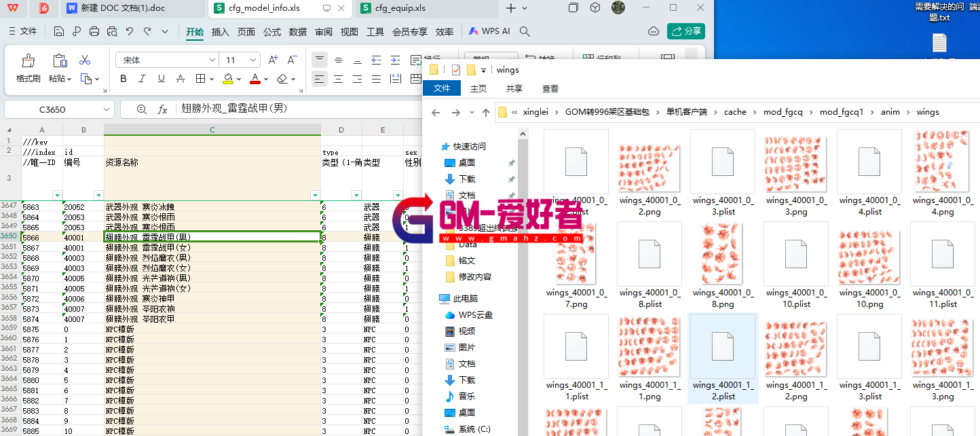This screenshot has width=980, height=436.
Task: Click the Format Painter (格式刷) icon
Action: [28, 61]
